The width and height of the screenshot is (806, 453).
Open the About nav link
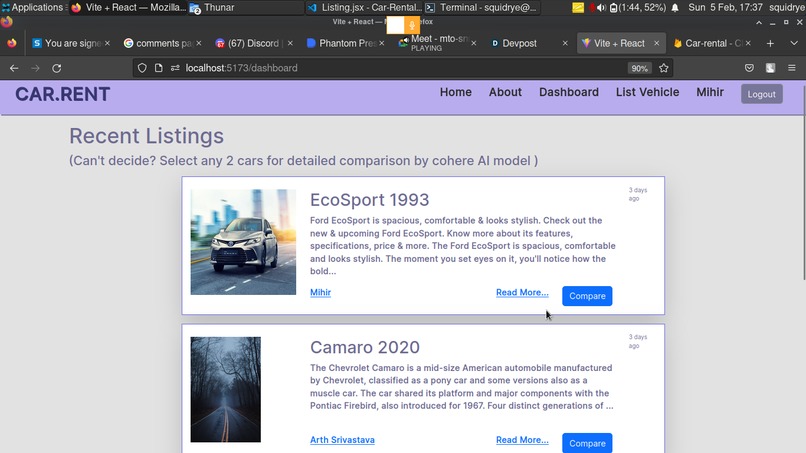point(505,92)
